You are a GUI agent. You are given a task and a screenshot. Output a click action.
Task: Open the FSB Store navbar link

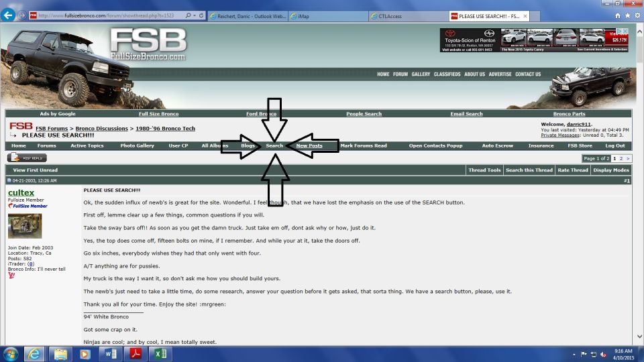(x=580, y=145)
